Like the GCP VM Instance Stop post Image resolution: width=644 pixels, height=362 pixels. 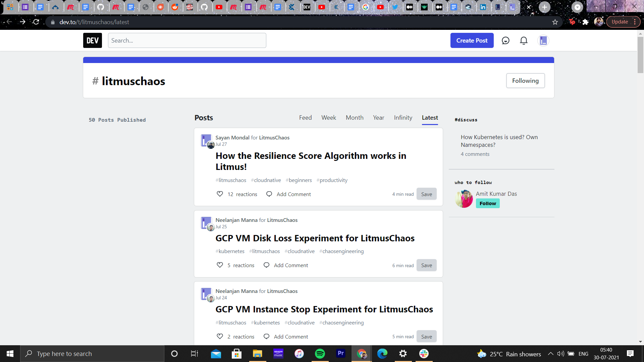pyautogui.click(x=220, y=337)
